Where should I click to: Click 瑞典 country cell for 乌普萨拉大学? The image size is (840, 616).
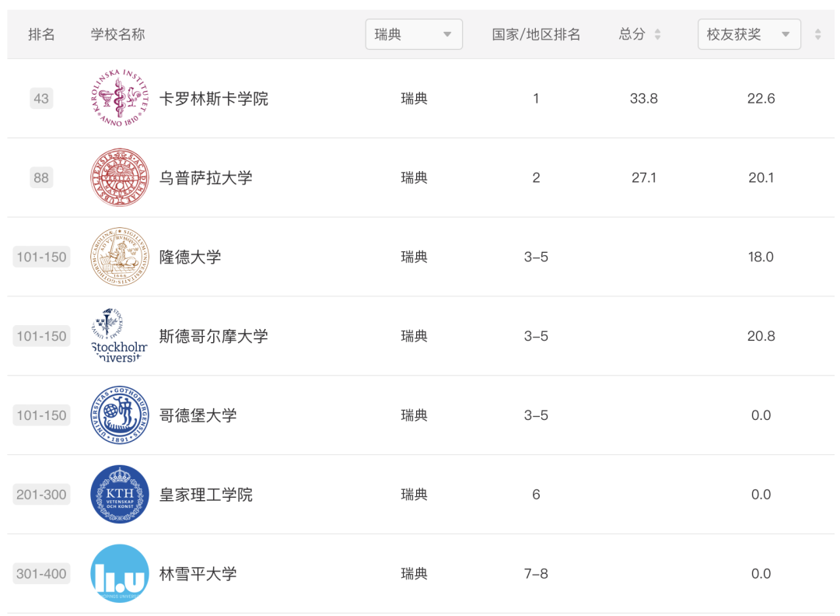(414, 178)
